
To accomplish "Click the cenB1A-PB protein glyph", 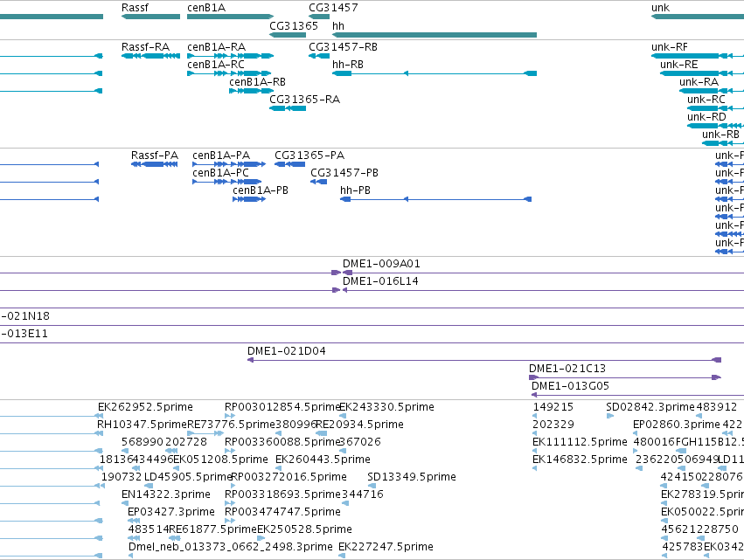I will point(249,199).
